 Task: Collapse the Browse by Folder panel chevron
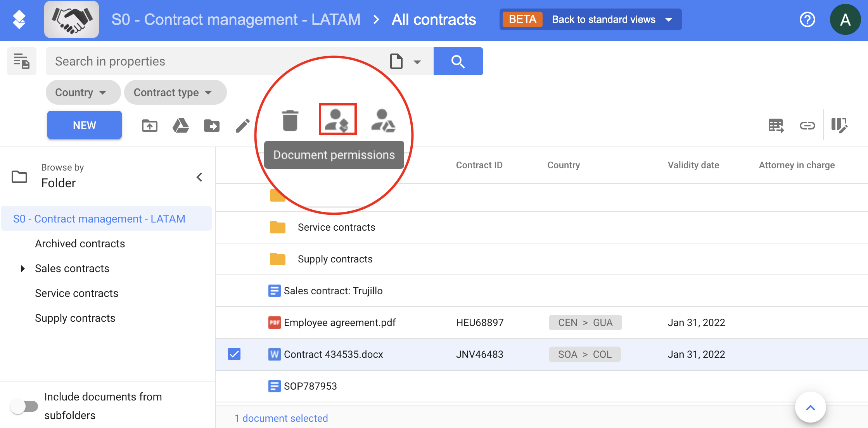(199, 177)
